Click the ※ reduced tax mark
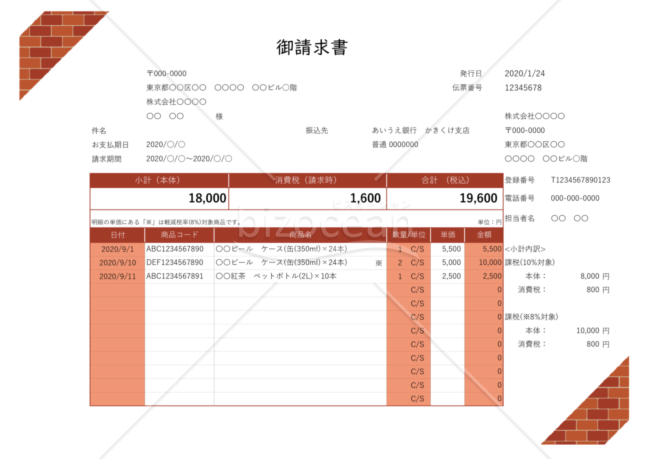This screenshot has width=650, height=459. 378,263
